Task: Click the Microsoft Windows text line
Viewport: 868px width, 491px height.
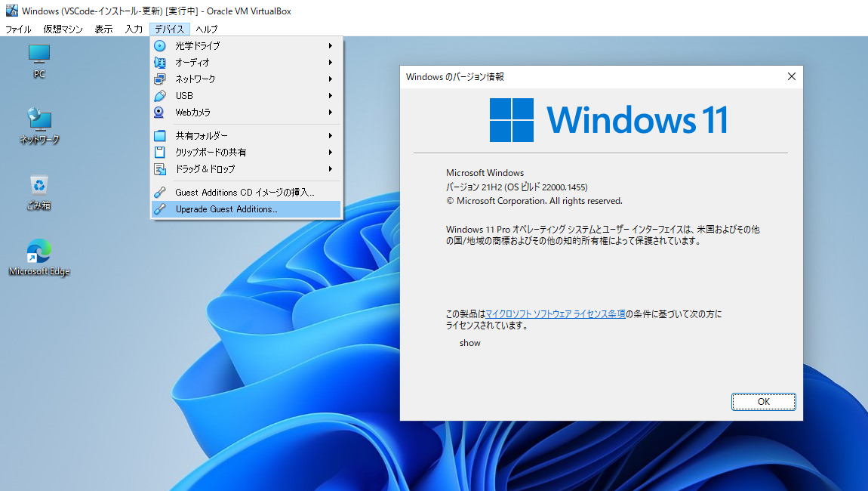Action: pyautogui.click(x=485, y=173)
